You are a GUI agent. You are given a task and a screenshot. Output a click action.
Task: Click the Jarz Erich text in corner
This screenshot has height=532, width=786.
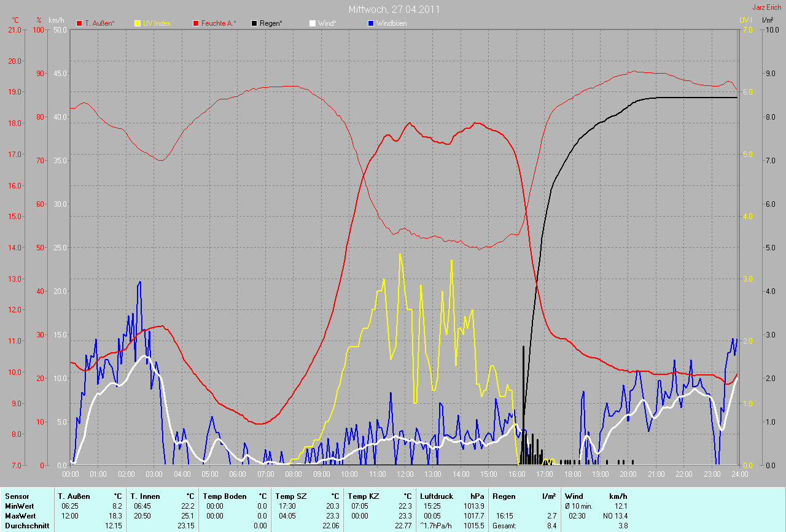766,7
